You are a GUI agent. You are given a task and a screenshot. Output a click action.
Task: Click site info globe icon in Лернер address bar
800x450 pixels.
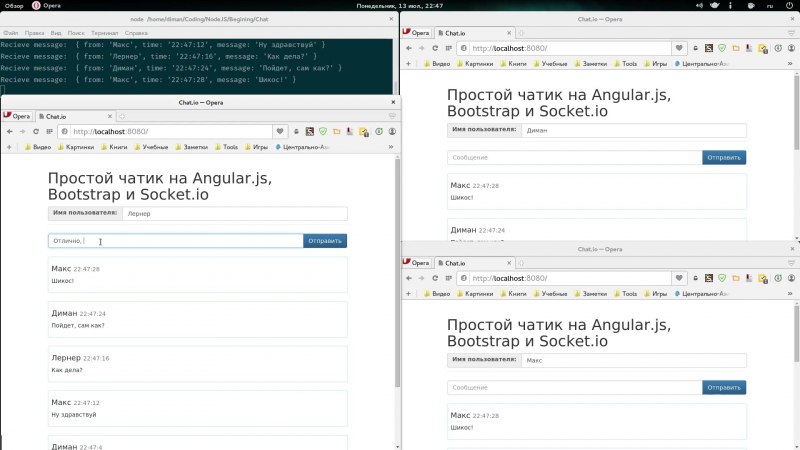[x=65, y=132]
